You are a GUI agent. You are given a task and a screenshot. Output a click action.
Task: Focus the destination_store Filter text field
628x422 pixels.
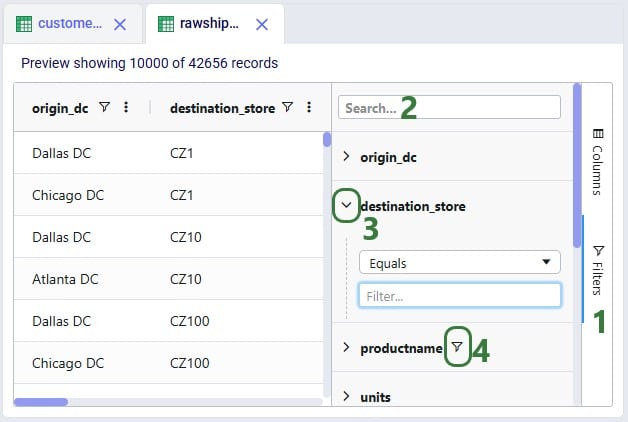[x=459, y=296]
